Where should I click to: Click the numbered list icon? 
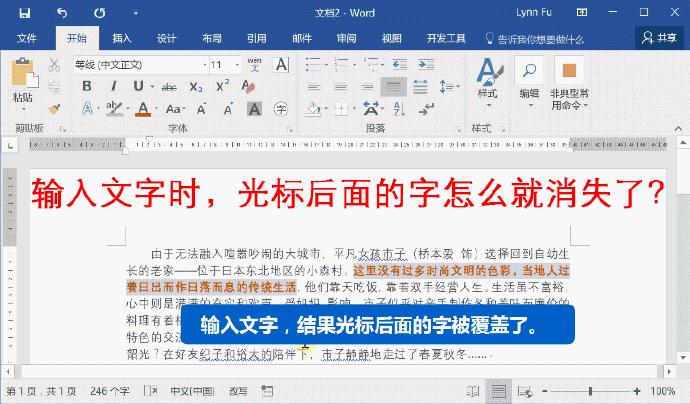342,65
